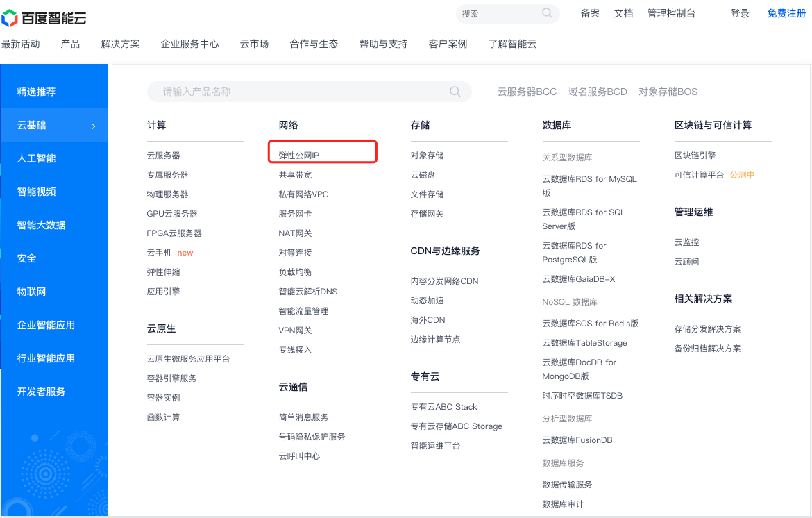Open the 文档 link in the header
The image size is (812, 518).
pyautogui.click(x=623, y=13)
